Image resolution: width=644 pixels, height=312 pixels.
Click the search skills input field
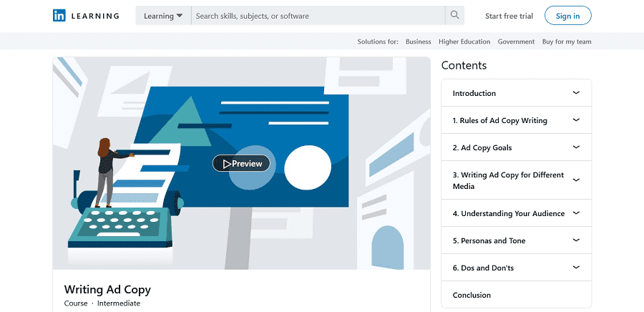318,16
